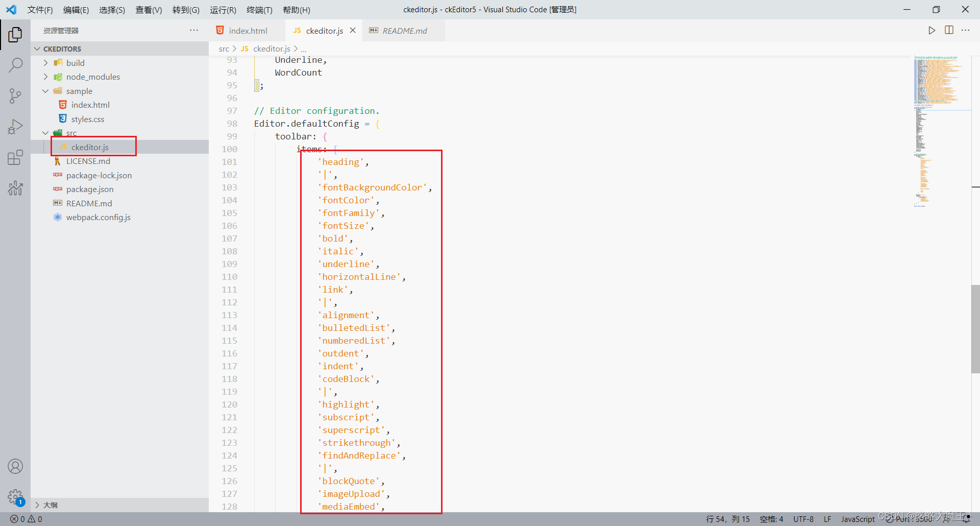Open the Search view icon

point(15,65)
